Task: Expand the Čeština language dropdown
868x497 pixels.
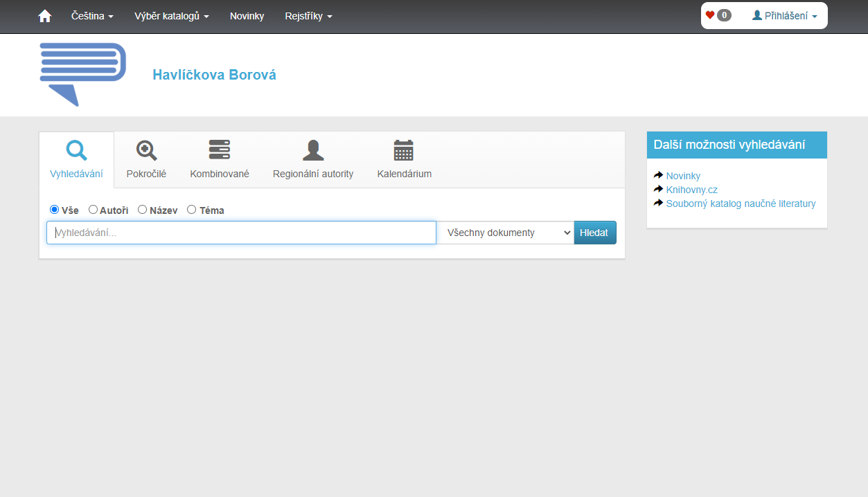Action: [x=92, y=16]
